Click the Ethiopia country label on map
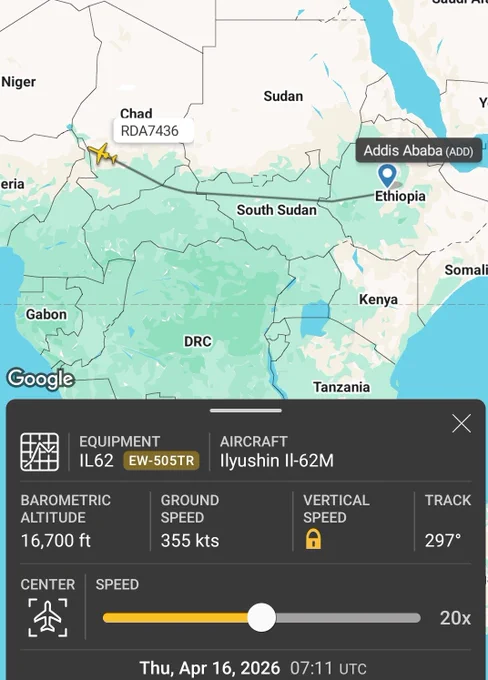 coord(400,196)
